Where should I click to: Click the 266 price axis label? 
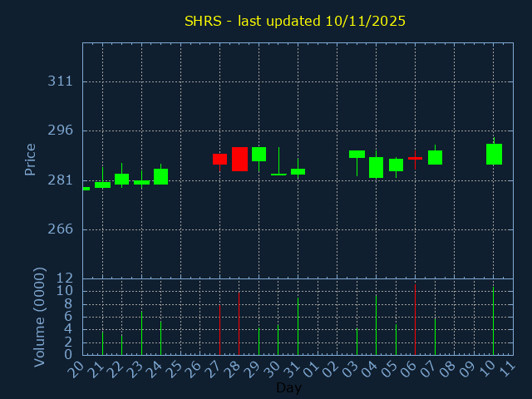click(x=61, y=229)
